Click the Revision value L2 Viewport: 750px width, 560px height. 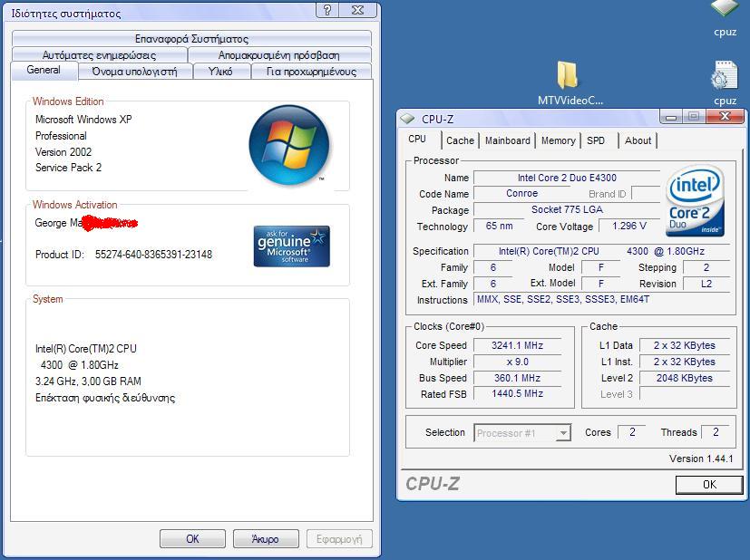click(x=706, y=284)
